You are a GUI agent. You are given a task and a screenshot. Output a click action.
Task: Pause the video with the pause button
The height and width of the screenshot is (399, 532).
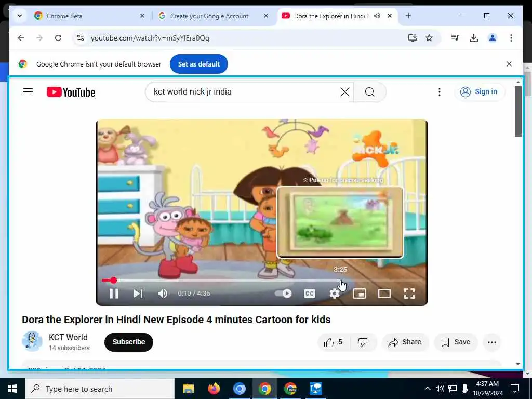(x=114, y=294)
